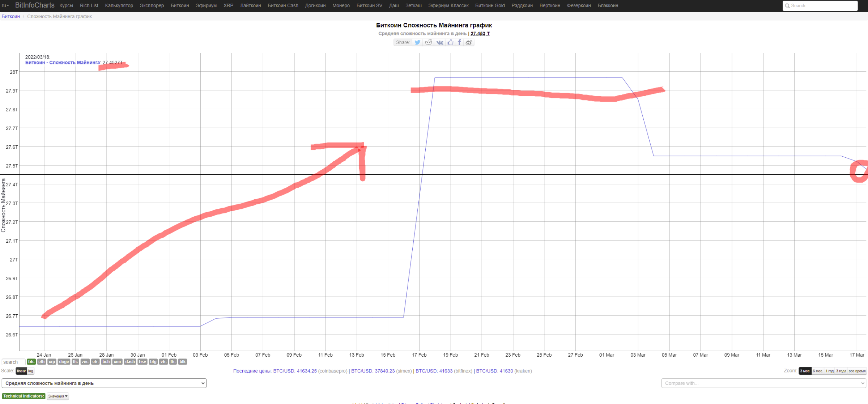Viewport: 868px width, 404px height.
Task: Open Калькулятор in top navigation
Action: pos(119,5)
